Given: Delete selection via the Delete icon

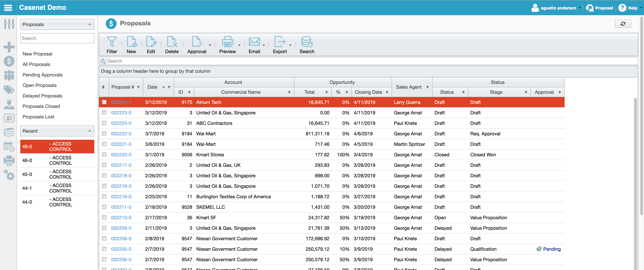Looking at the screenshot, I should pos(172,44).
